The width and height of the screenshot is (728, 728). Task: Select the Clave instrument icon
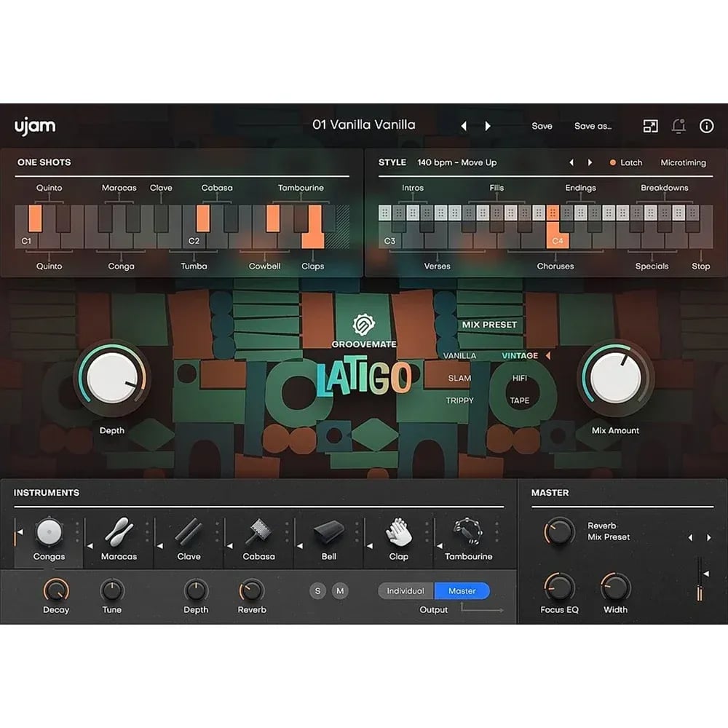tap(189, 531)
